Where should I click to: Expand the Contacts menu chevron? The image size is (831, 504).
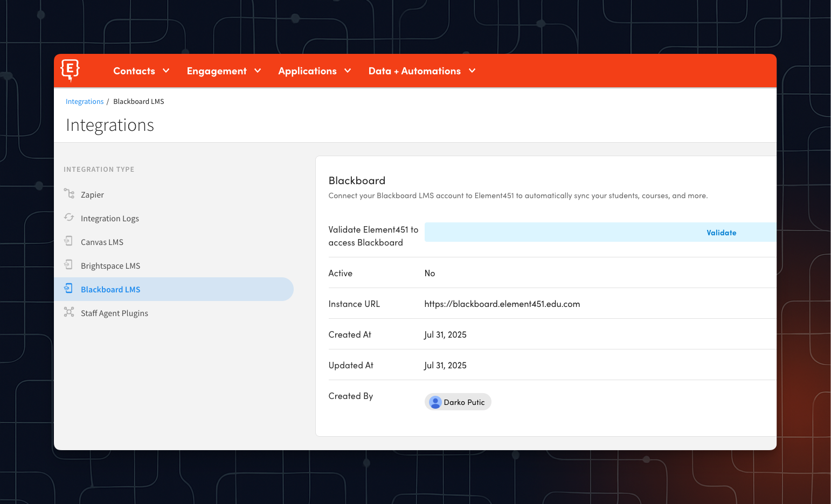coord(166,71)
